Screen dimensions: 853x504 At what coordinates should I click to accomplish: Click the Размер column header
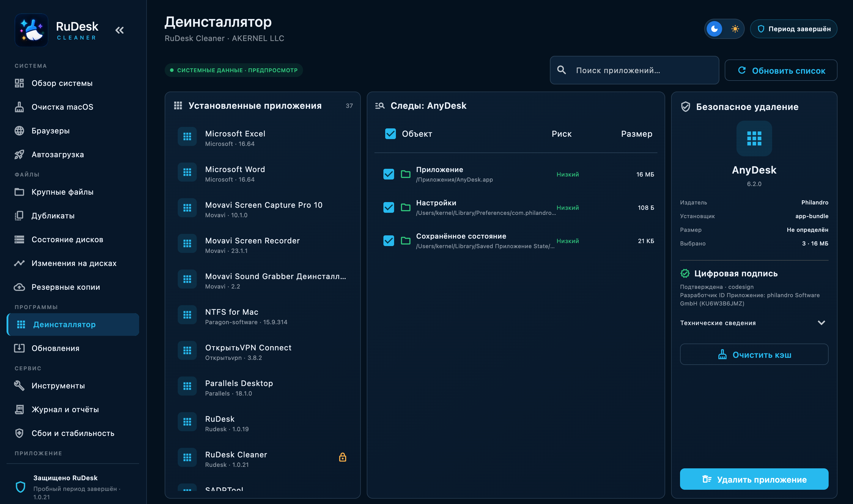pos(637,134)
